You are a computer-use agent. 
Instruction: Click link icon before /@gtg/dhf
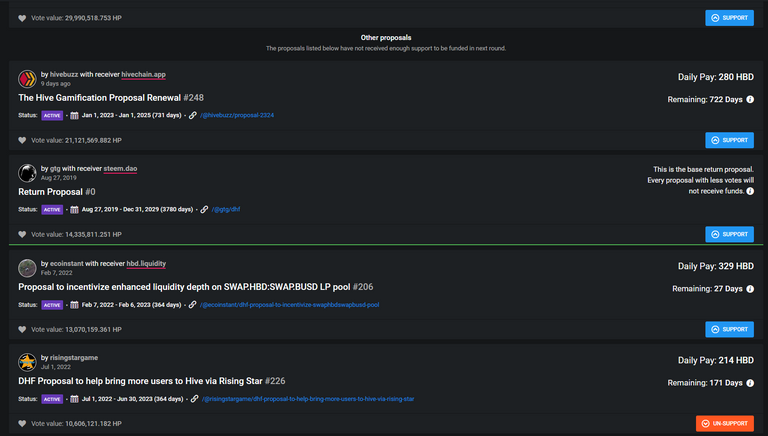204,209
